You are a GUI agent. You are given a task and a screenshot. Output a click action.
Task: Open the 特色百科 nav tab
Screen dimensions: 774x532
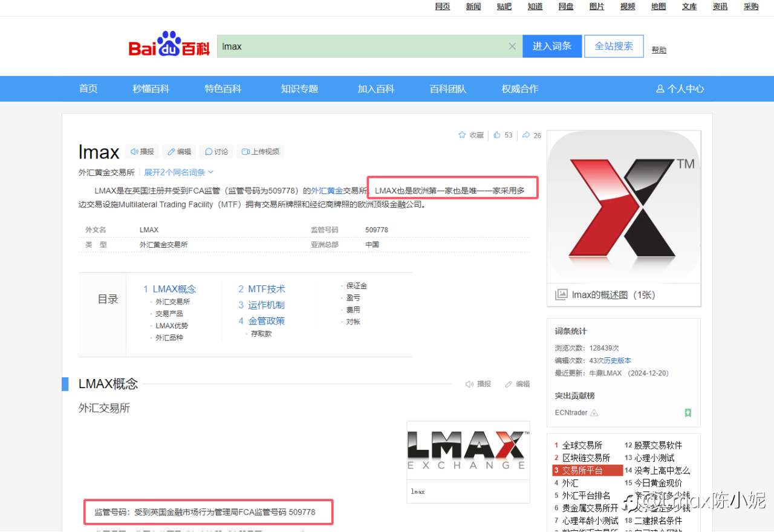coord(223,89)
